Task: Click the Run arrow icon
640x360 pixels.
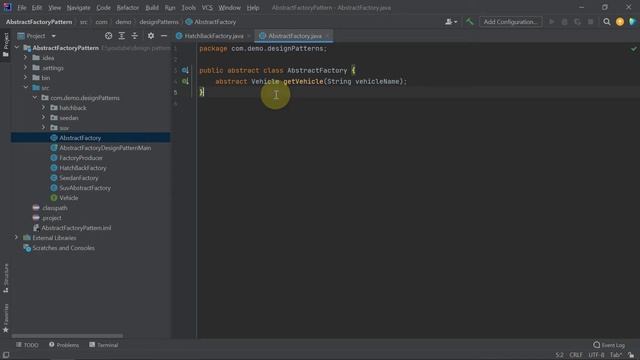Action: point(551,22)
